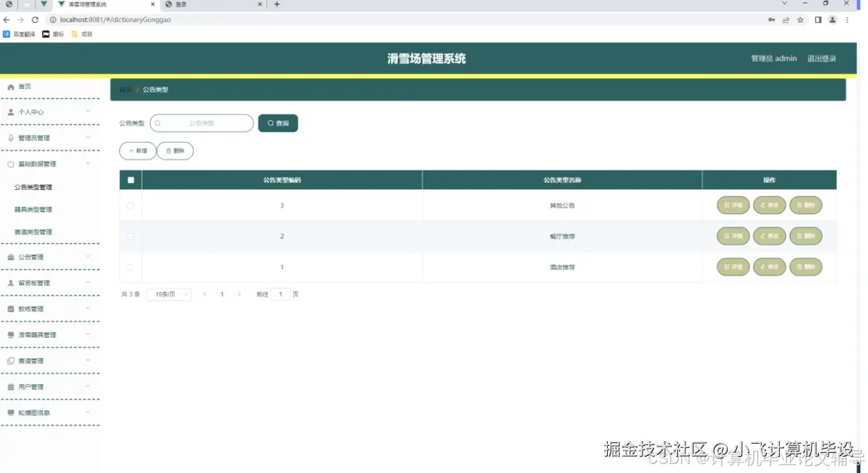Screen dimensions: 868x473
Task: Click 首页 in the breadcrumb
Action: [126, 89]
